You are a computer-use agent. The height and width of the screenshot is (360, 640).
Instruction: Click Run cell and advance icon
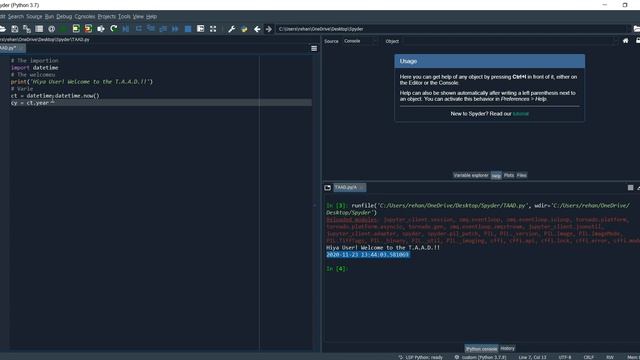tap(88, 29)
